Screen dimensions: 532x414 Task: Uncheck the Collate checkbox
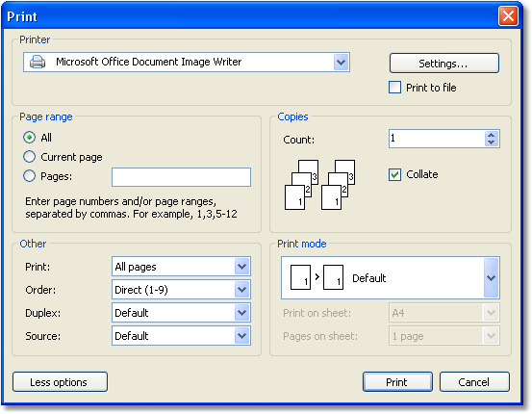pos(394,174)
